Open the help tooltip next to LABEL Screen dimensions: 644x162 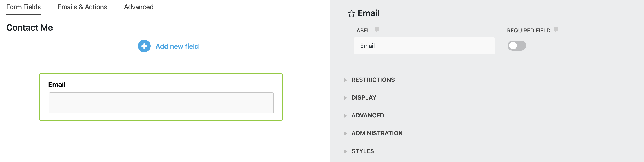[377, 30]
